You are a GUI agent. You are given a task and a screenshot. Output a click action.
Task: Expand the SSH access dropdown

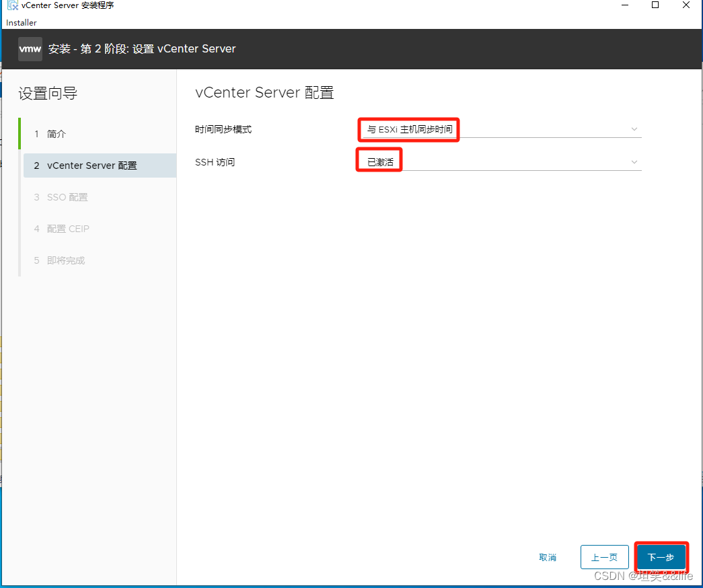pyautogui.click(x=502, y=162)
